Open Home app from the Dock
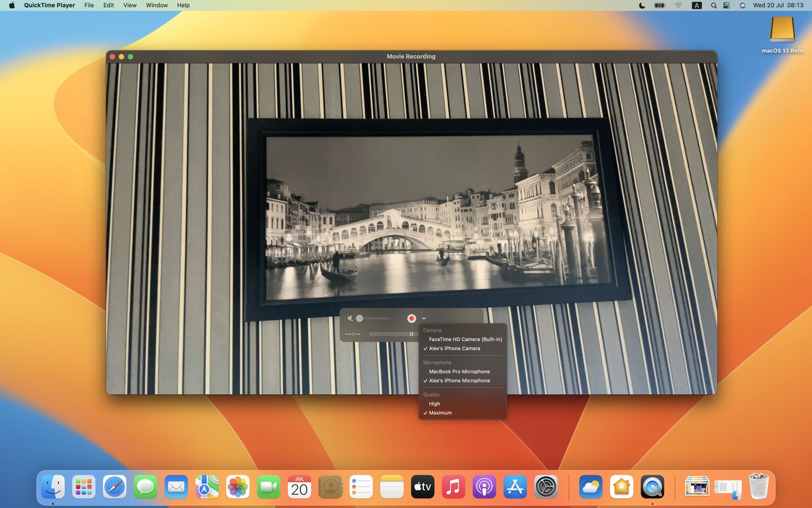The image size is (812, 508). [621, 487]
